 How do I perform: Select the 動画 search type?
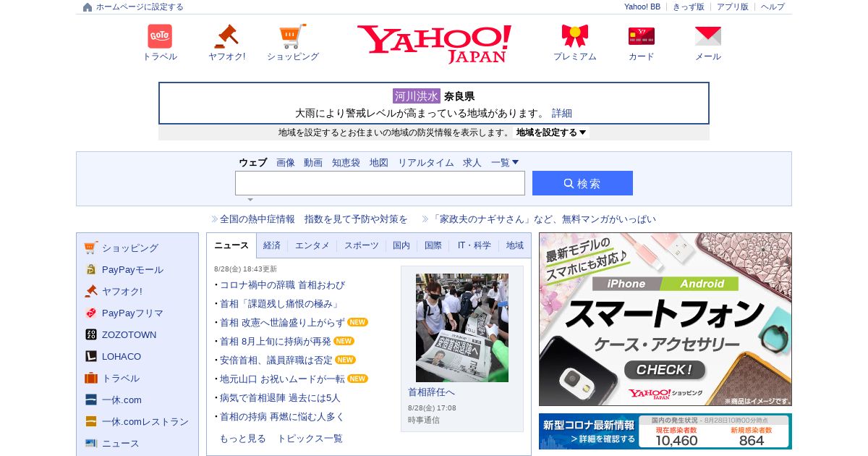coord(313,163)
